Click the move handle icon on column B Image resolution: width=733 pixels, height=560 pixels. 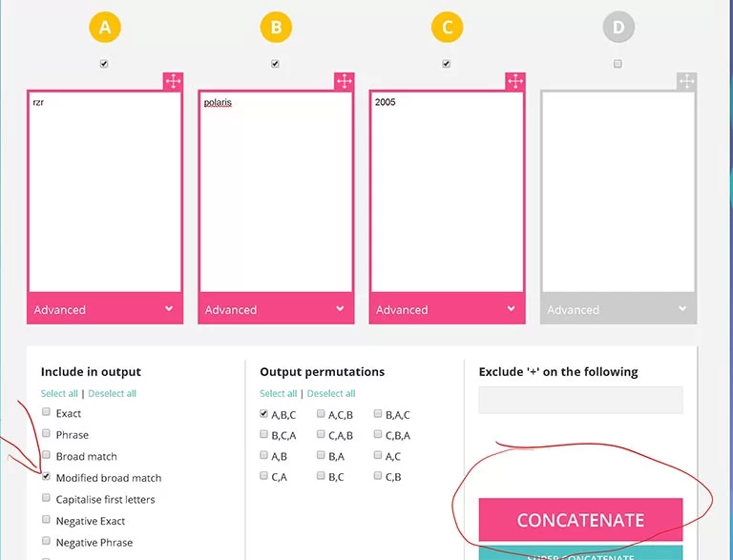pos(344,81)
